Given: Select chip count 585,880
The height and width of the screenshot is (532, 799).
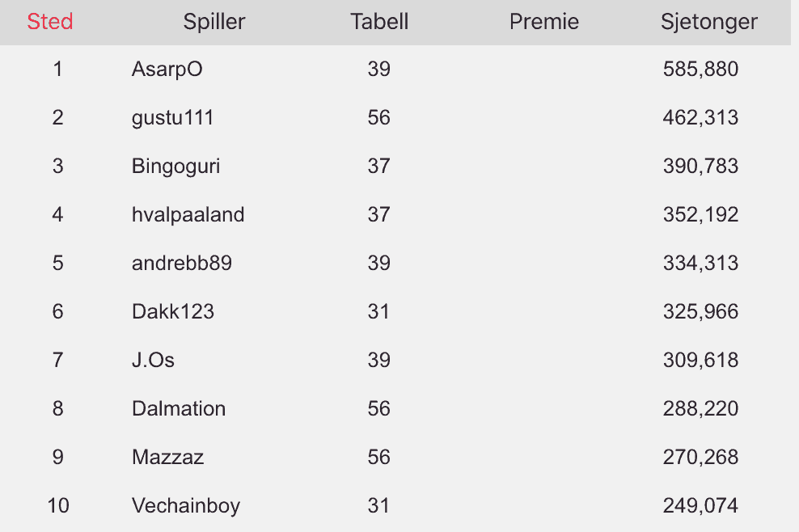Looking at the screenshot, I should tap(700, 70).
